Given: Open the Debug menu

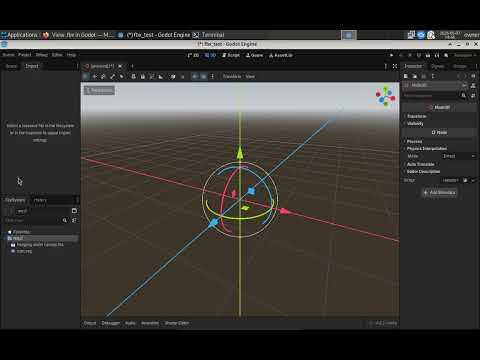Looking at the screenshot, I should coord(42,55).
